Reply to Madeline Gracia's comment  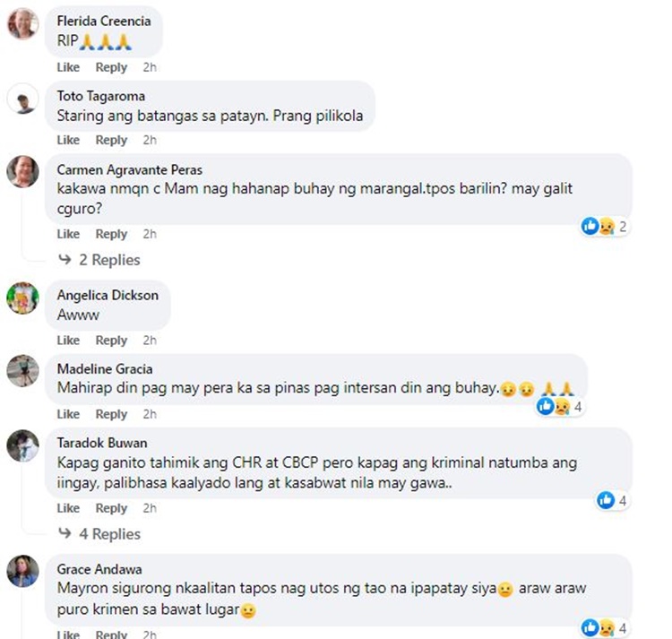[111, 414]
